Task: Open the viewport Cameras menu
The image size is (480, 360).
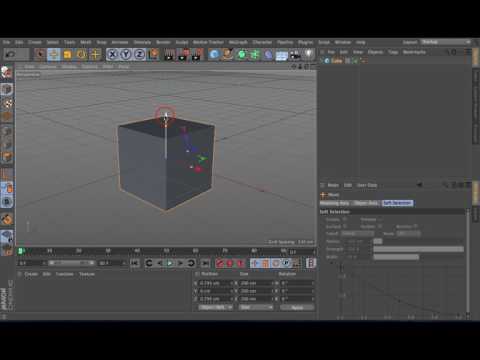Action: [x=48, y=67]
